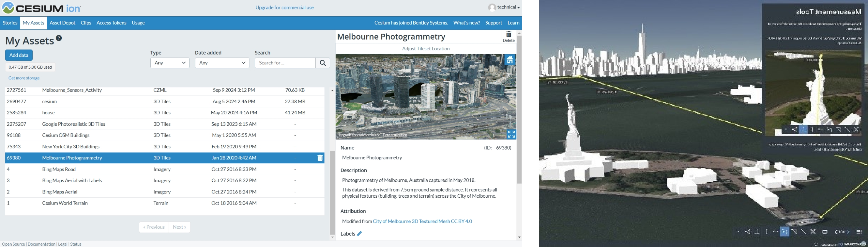Click the asset list scrollbar thumb
Screen dimensions: 868x247
click(332, 192)
